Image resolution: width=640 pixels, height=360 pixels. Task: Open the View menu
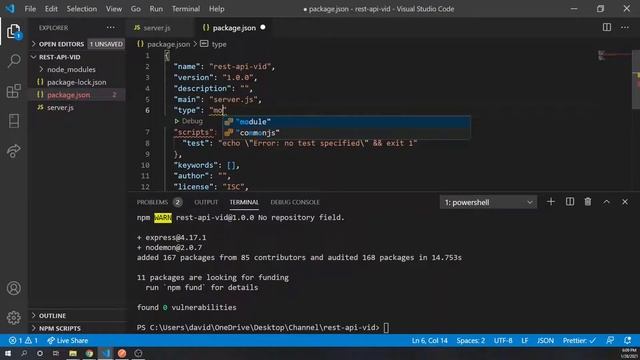click(x=113, y=9)
